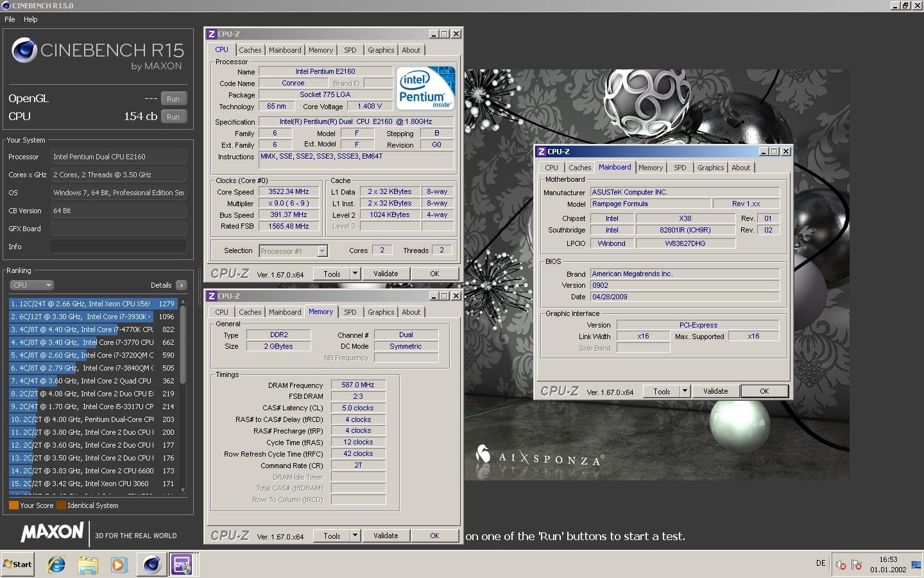Run the OpenGL benchmark
This screenshot has width=924, height=578.
click(173, 99)
